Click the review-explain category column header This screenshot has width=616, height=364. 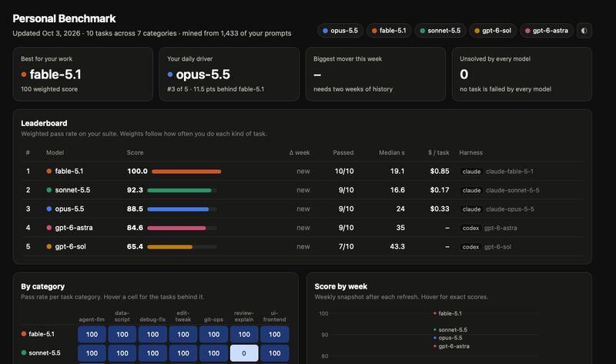pos(244,316)
